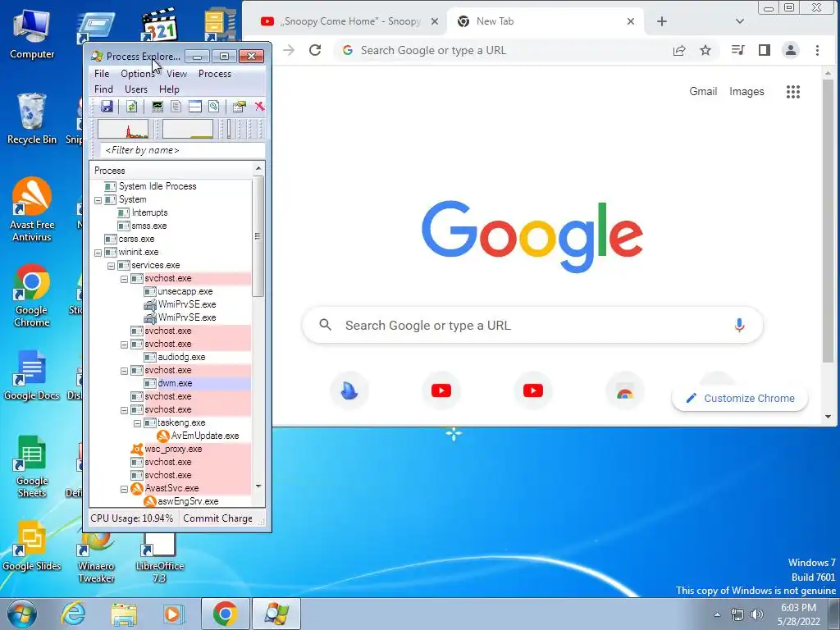Collapse svchost.exe node containing unsecapp.exe
Screen dimensions: 840x630
coord(125,279)
